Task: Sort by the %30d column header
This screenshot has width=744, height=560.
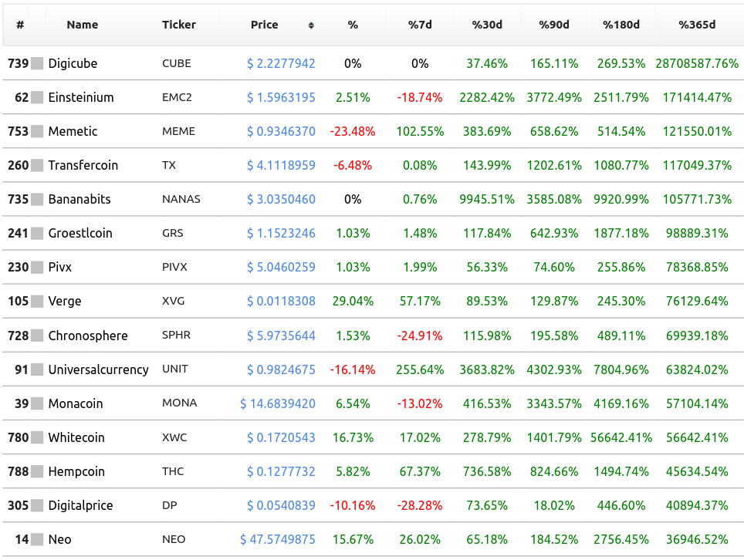Action: click(487, 25)
